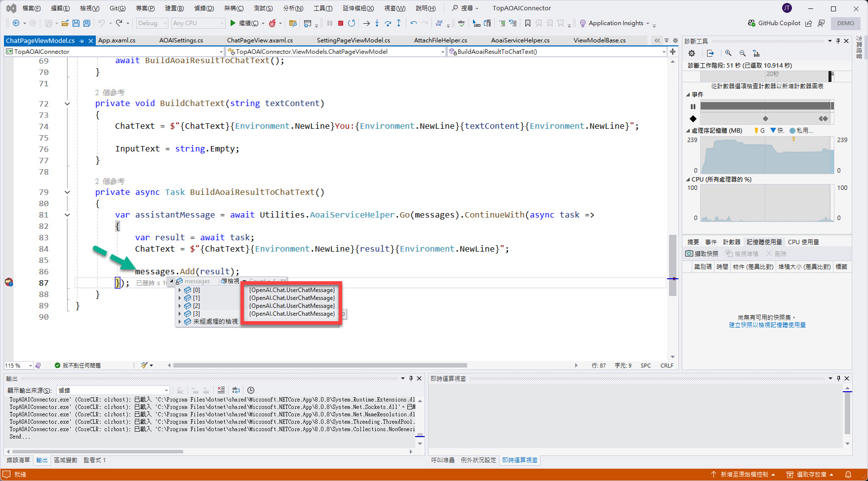Save all open files
The height and width of the screenshot is (481, 868).
pos(86,23)
